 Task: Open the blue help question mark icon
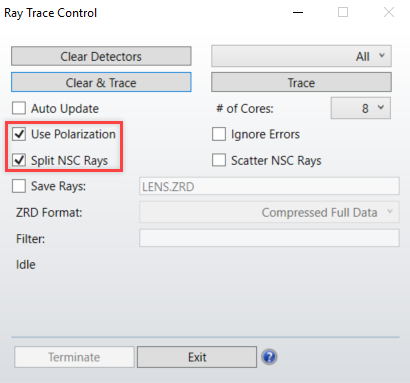click(x=269, y=357)
